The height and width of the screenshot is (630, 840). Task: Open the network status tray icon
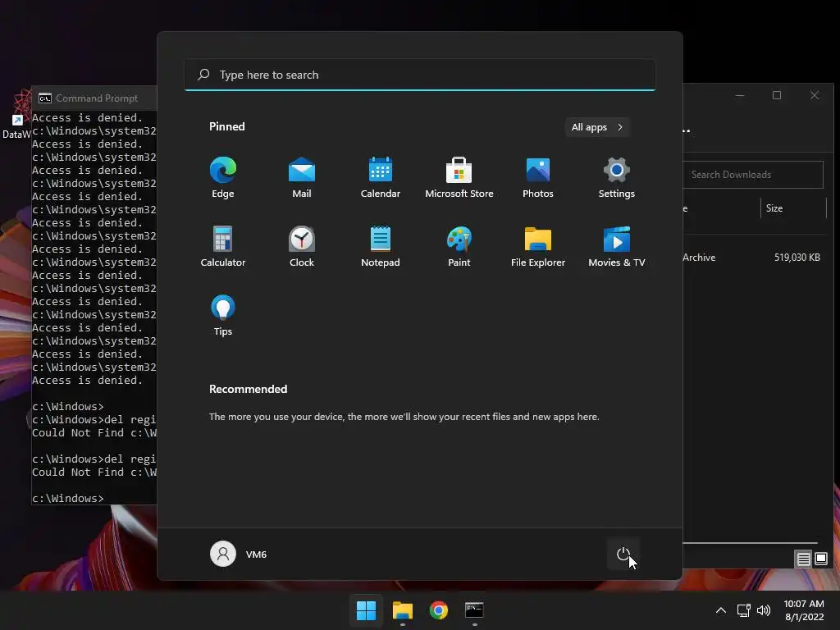click(743, 609)
